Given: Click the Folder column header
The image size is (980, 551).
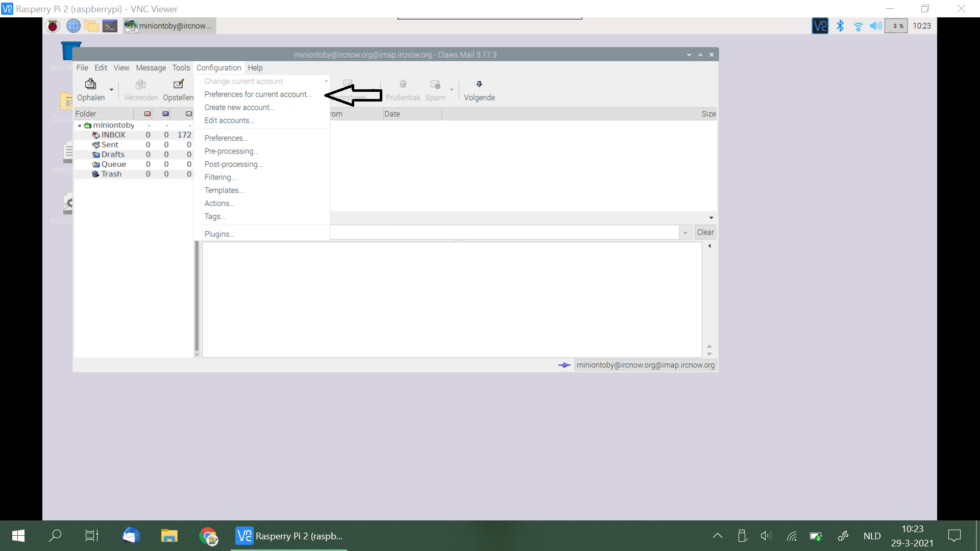Looking at the screenshot, I should click(104, 114).
